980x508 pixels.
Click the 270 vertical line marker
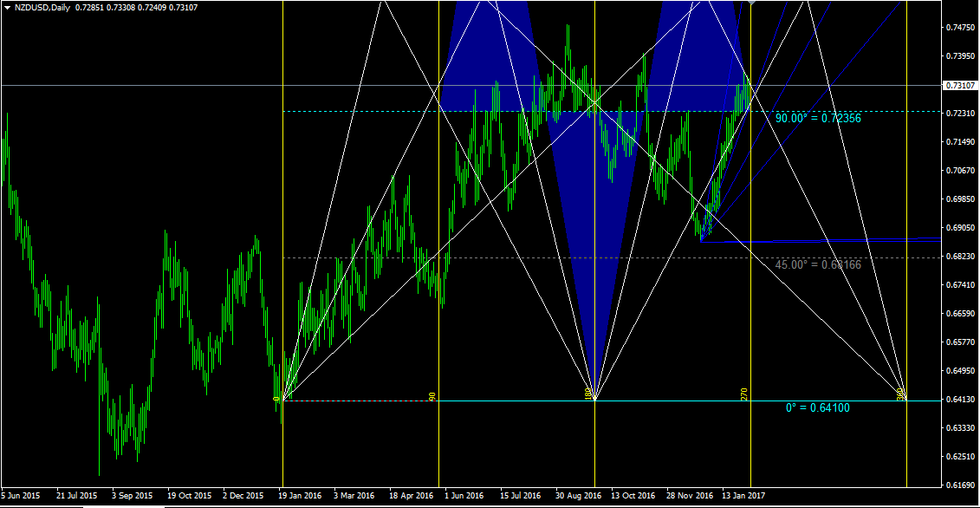(x=744, y=394)
